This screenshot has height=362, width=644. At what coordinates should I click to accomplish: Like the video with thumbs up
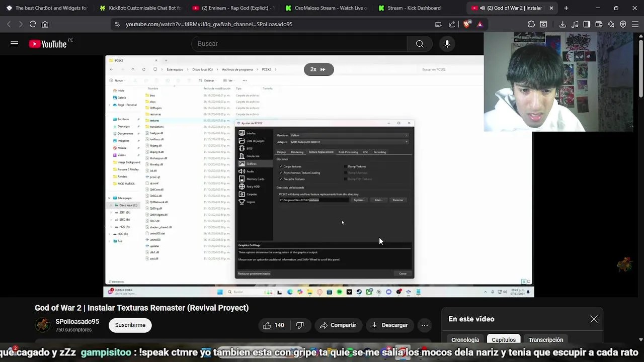(x=273, y=325)
